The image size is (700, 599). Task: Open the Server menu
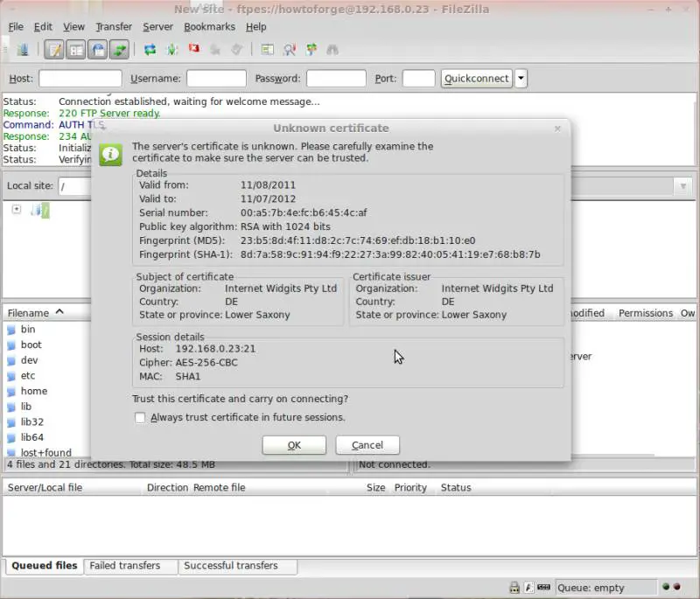tap(157, 27)
